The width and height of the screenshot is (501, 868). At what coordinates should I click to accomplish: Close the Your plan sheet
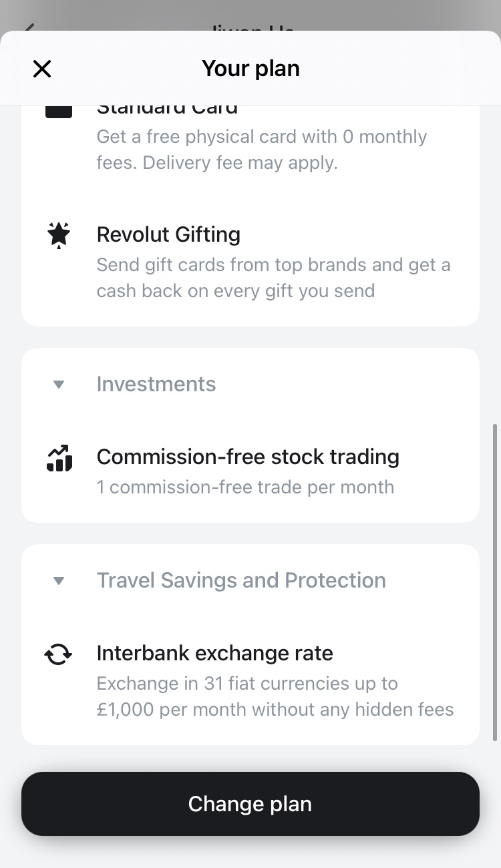pos(42,68)
